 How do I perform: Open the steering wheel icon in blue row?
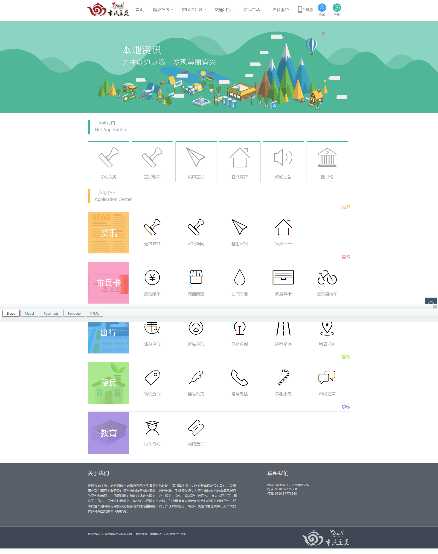click(x=196, y=328)
